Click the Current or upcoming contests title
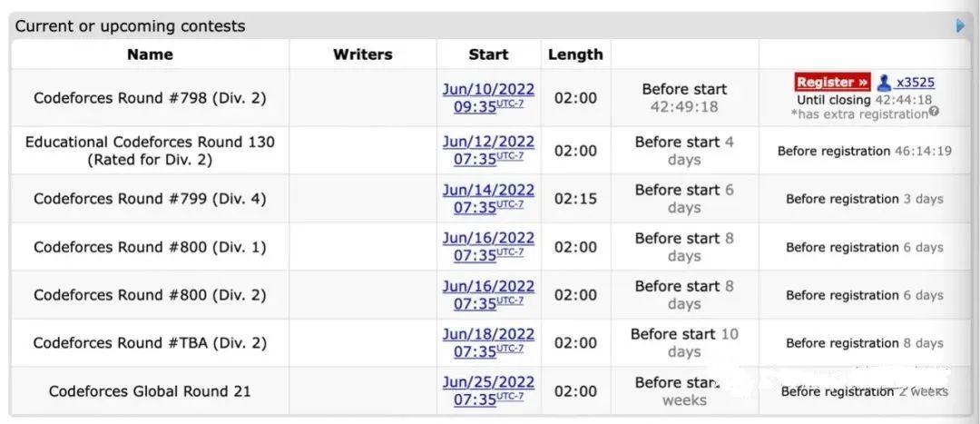This screenshot has height=424, width=980. [130, 26]
